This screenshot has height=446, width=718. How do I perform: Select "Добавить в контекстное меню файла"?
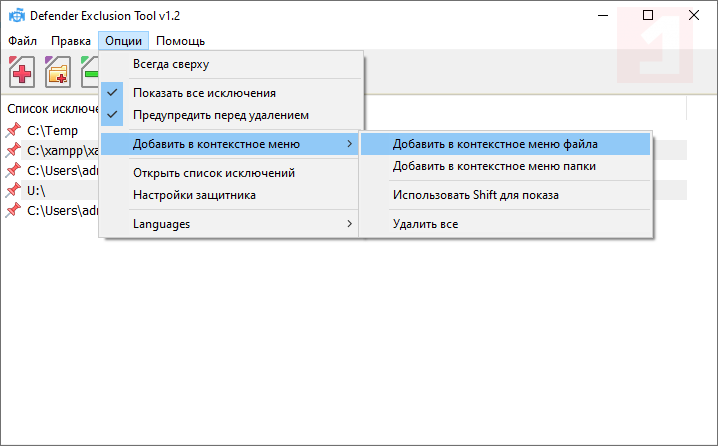(495, 144)
